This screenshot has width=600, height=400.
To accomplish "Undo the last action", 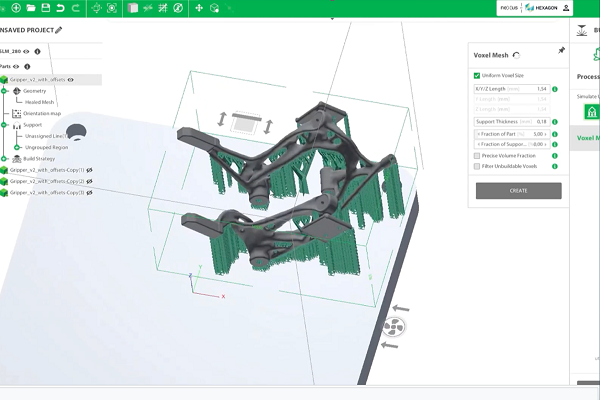I will [60, 8].
